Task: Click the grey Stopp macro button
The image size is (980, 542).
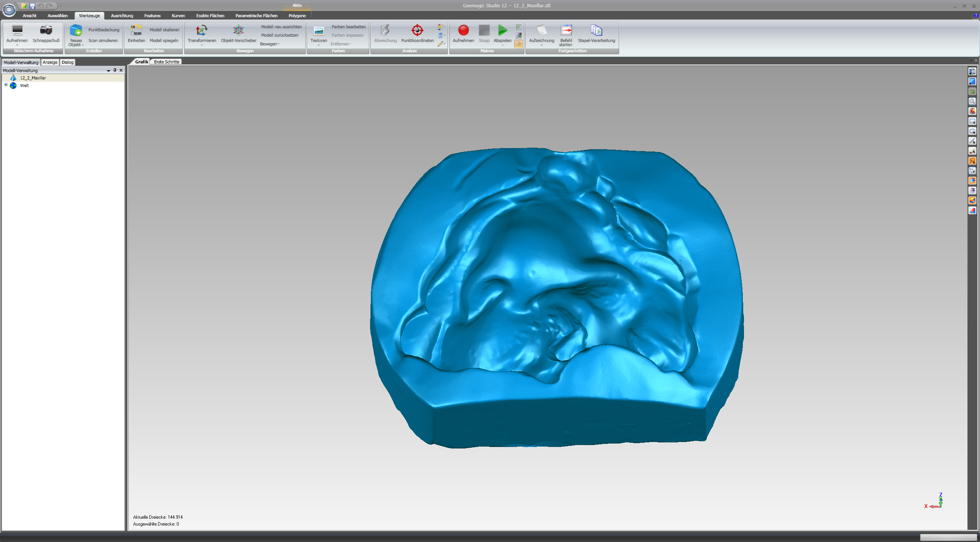Action: [484, 30]
